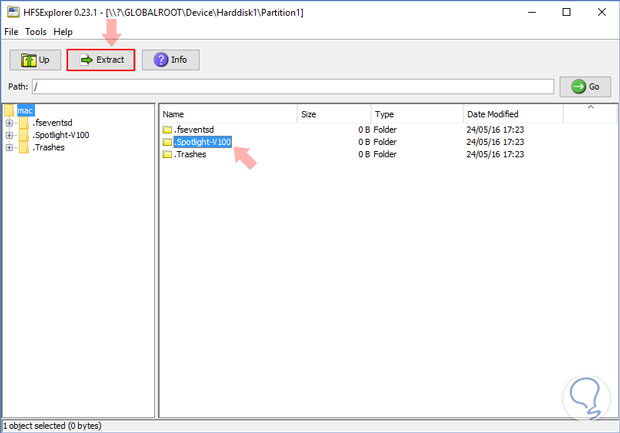The width and height of the screenshot is (620, 433).
Task: Close the HFSExplorer window
Action: pos(601,12)
